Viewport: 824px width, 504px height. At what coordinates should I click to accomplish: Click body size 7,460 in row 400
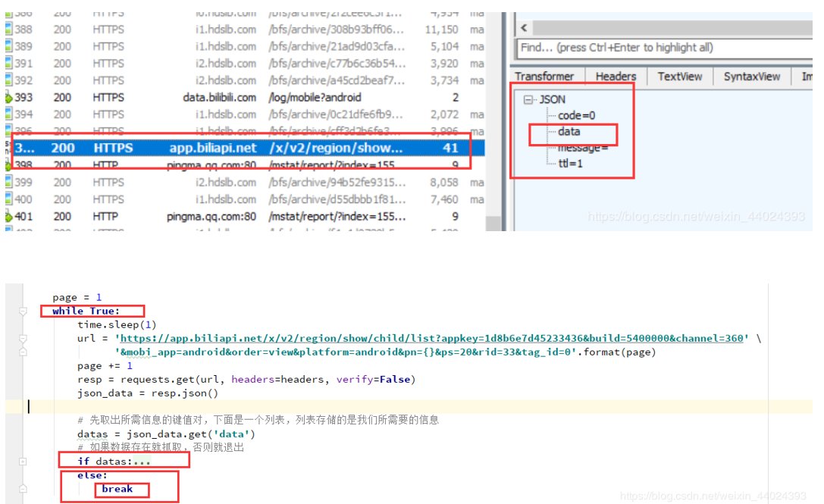(x=444, y=199)
